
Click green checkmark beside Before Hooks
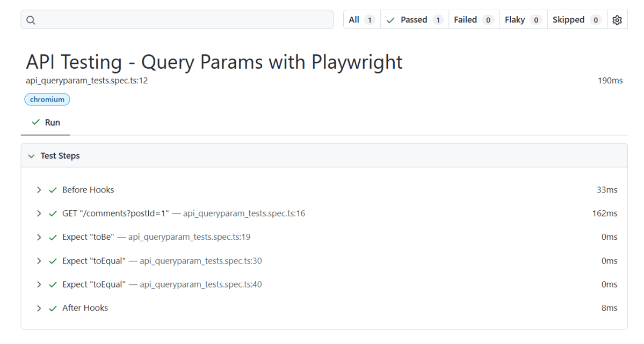(53, 190)
